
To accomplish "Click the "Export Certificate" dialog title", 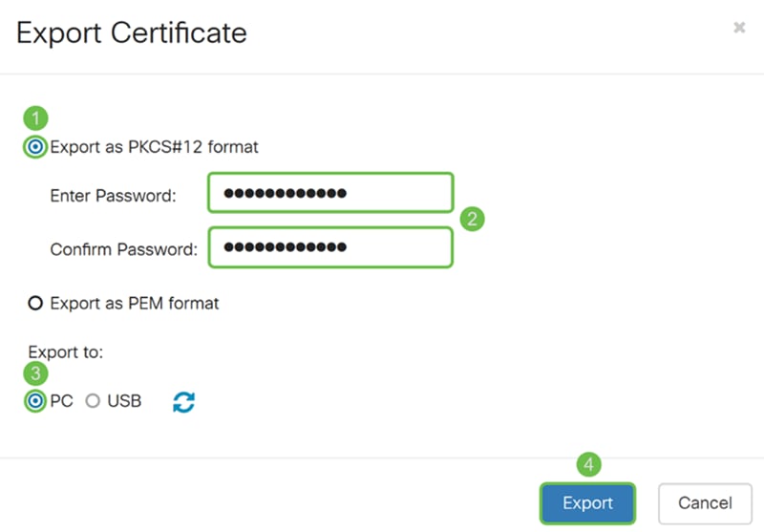I will [132, 33].
